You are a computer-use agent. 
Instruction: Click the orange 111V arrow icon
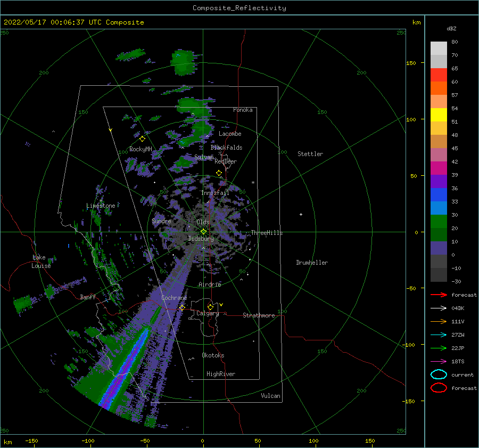pos(439,321)
